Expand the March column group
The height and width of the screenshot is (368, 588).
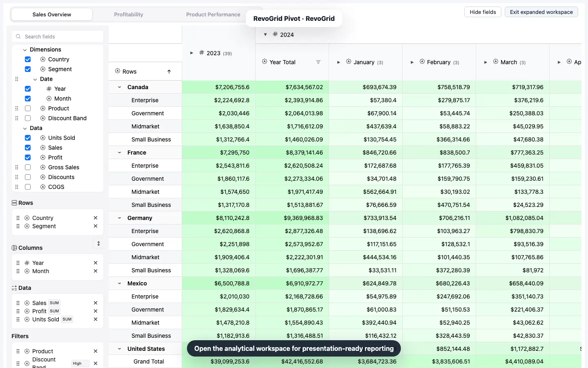point(486,62)
